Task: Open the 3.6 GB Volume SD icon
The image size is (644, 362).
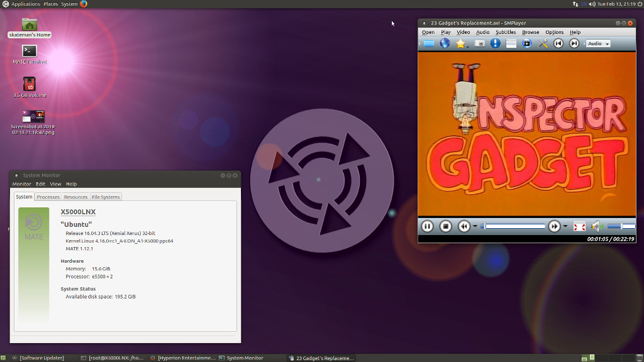Action: 30,87
